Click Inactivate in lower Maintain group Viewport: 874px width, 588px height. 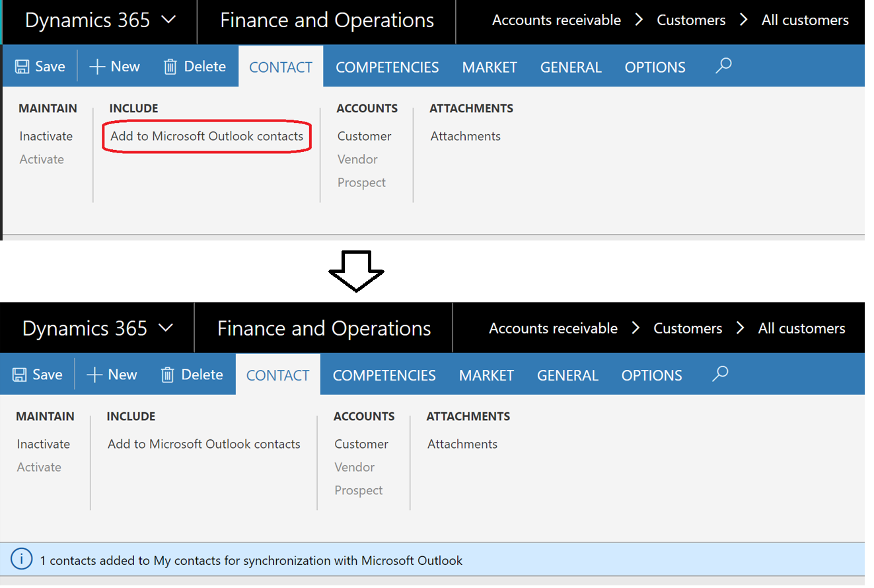point(44,444)
